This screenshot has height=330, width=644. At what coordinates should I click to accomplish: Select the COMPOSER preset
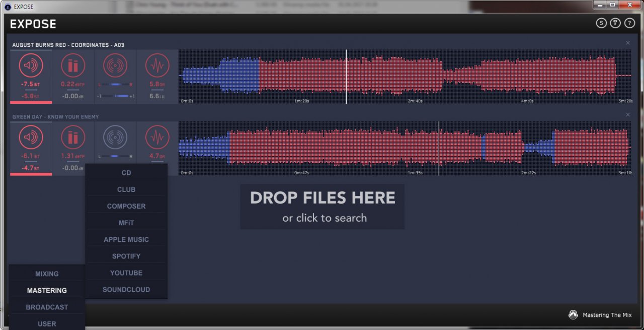[x=126, y=206]
